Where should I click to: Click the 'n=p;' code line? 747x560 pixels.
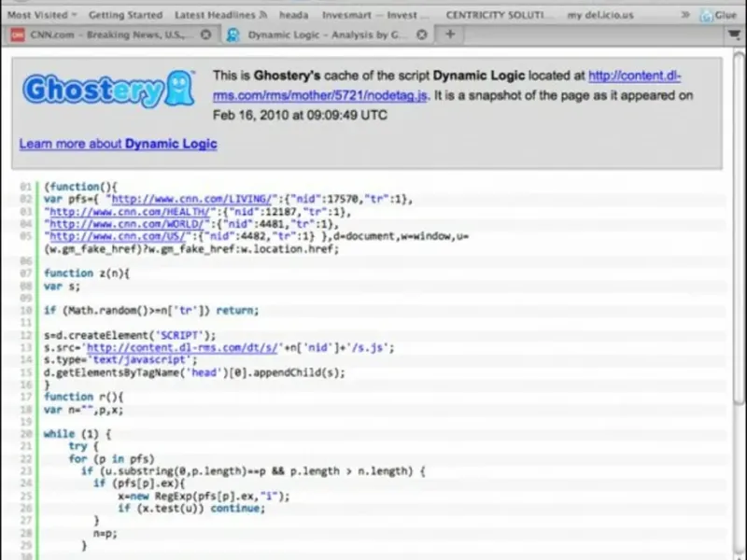click(105, 533)
